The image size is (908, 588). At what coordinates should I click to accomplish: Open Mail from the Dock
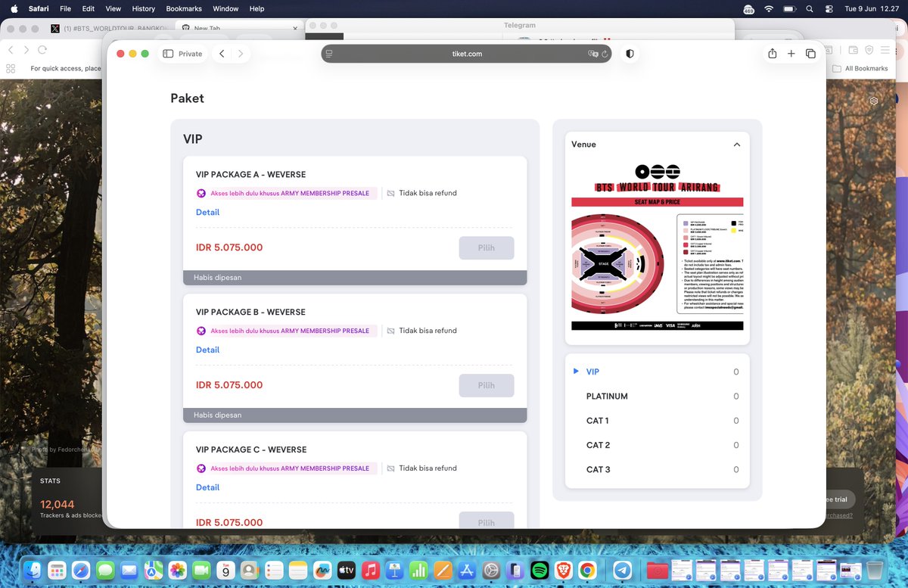[x=129, y=570]
